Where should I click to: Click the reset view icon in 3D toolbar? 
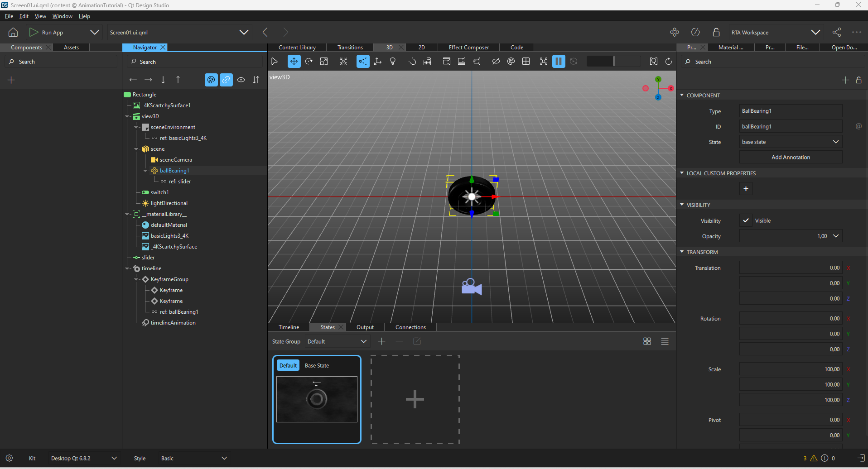click(669, 62)
